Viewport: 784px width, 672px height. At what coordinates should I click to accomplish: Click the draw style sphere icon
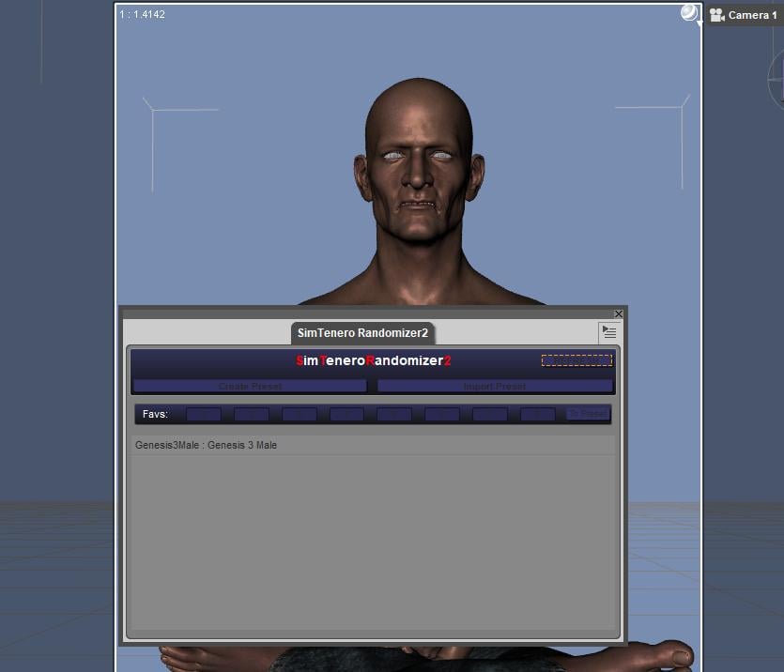point(689,12)
